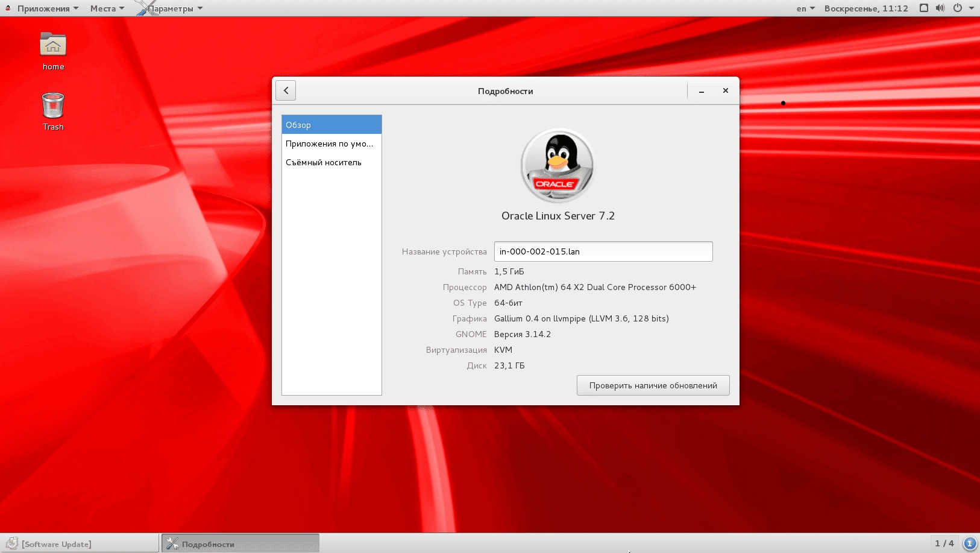The height and width of the screenshot is (553, 980).
Task: Click Проверить наличие обновлений button
Action: coord(653,385)
